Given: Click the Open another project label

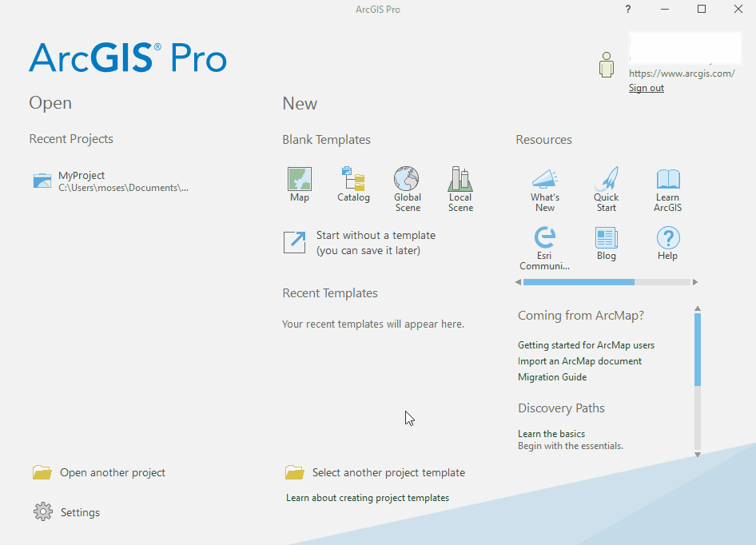Looking at the screenshot, I should point(113,472).
